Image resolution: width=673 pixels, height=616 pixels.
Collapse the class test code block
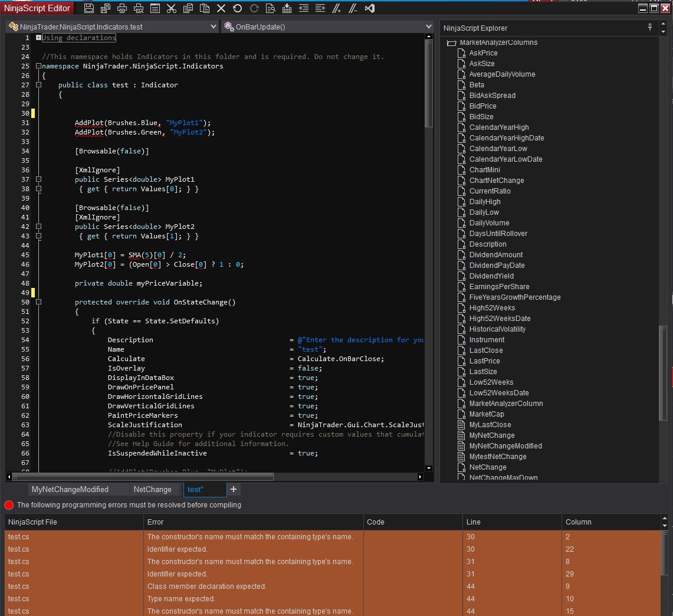click(x=38, y=85)
